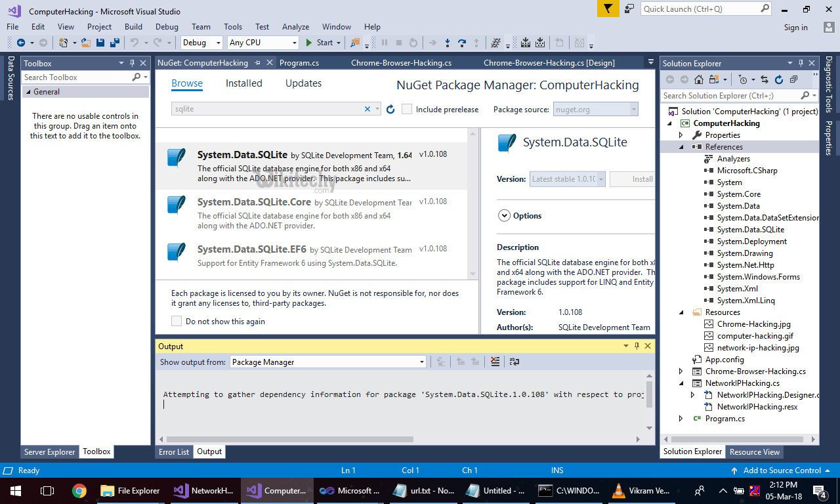Collapse the General group in Toolbox
Viewport: 840px width, 504px height.
(28, 92)
